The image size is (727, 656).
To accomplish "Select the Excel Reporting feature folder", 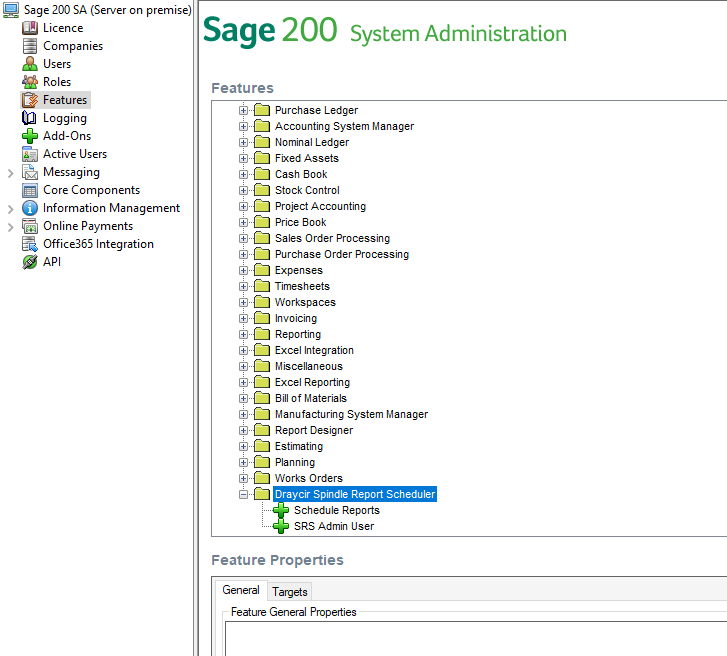I will point(312,382).
